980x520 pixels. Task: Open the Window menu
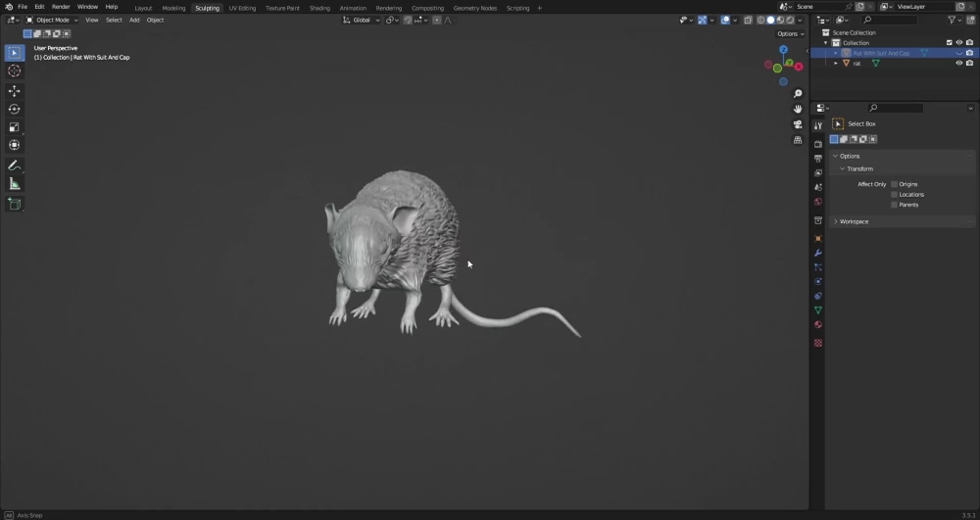[x=87, y=7]
